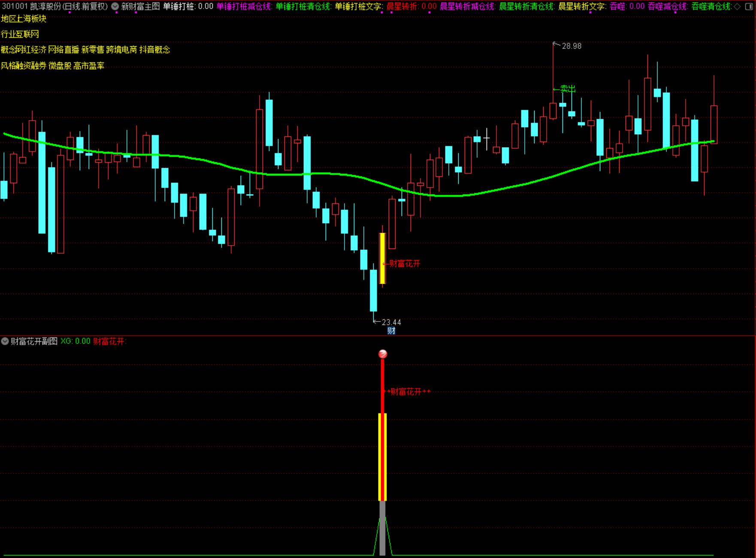Click the yellow signal candlestick on main chart

(x=382, y=258)
